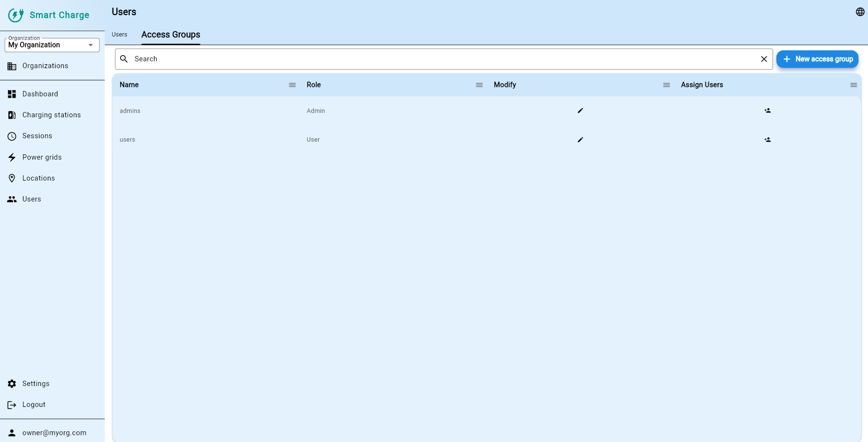Open the Settings gear icon

tap(12, 384)
